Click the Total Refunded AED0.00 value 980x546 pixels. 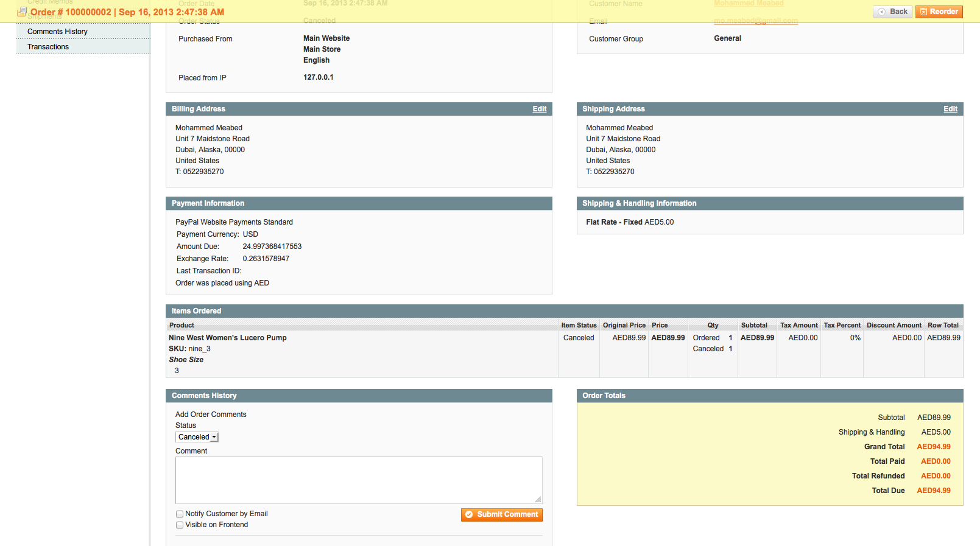[x=936, y=476]
